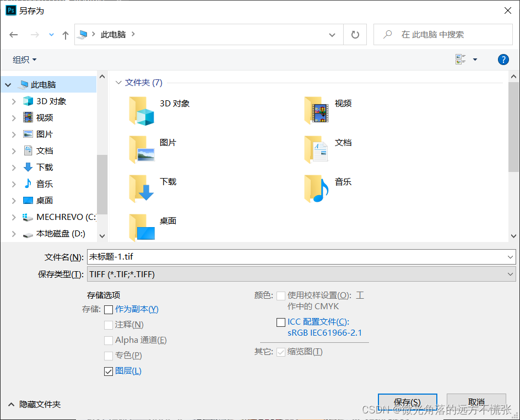Open the 音乐 folder icon

317,187
